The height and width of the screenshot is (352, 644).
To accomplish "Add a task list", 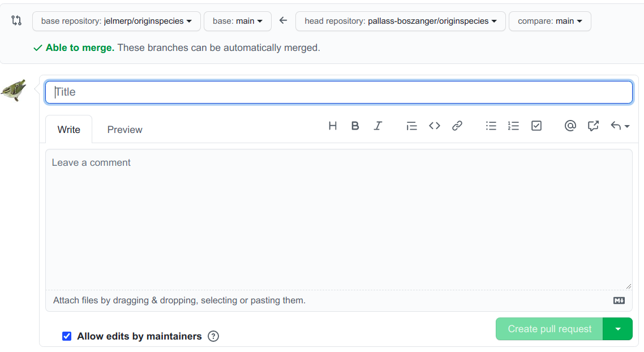I will pyautogui.click(x=536, y=126).
